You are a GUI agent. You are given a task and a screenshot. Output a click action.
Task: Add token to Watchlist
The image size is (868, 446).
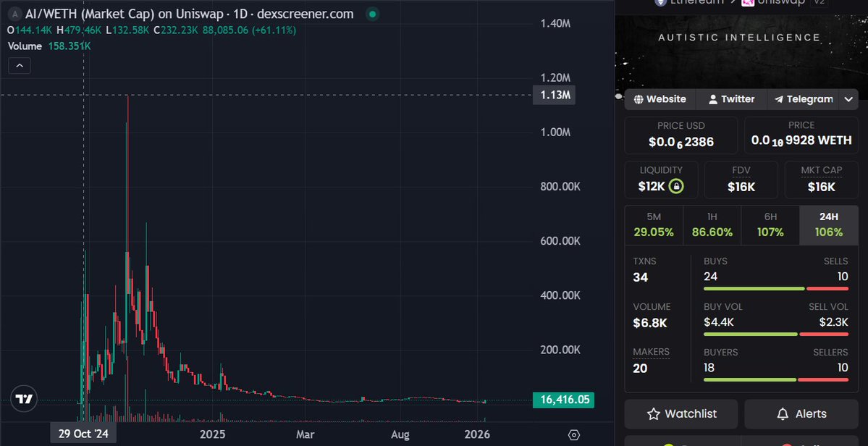point(681,414)
